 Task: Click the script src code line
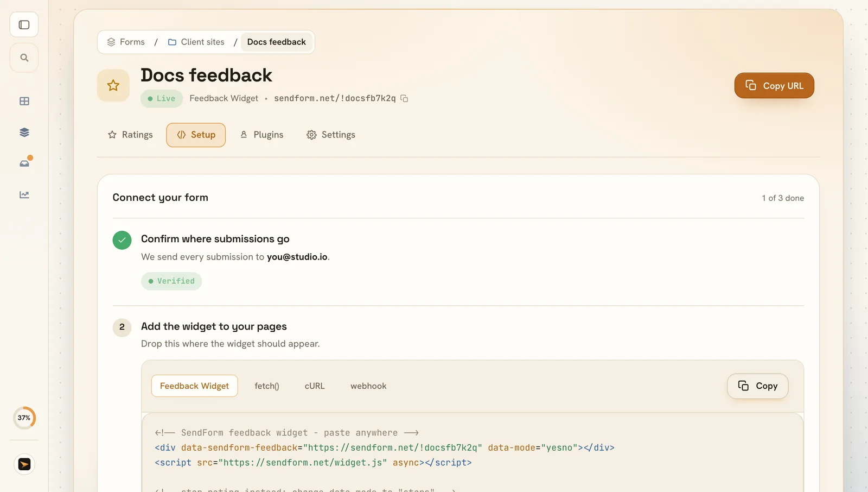pos(313,463)
